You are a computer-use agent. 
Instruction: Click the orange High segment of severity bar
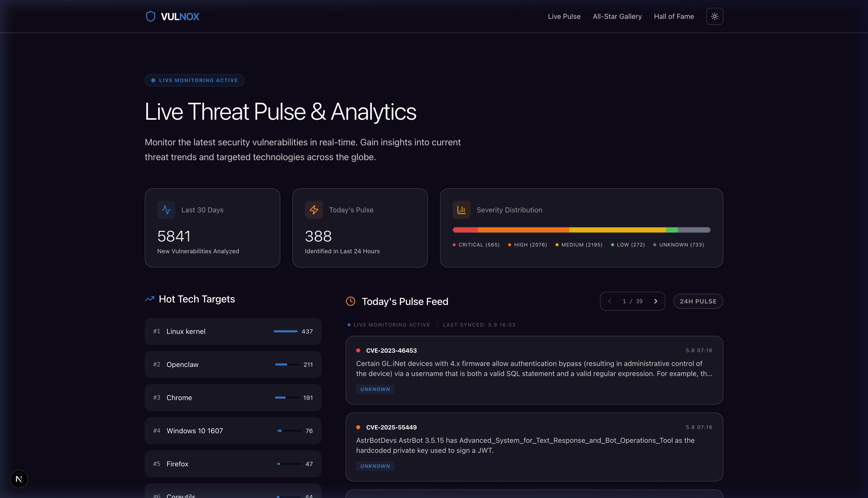click(523, 230)
